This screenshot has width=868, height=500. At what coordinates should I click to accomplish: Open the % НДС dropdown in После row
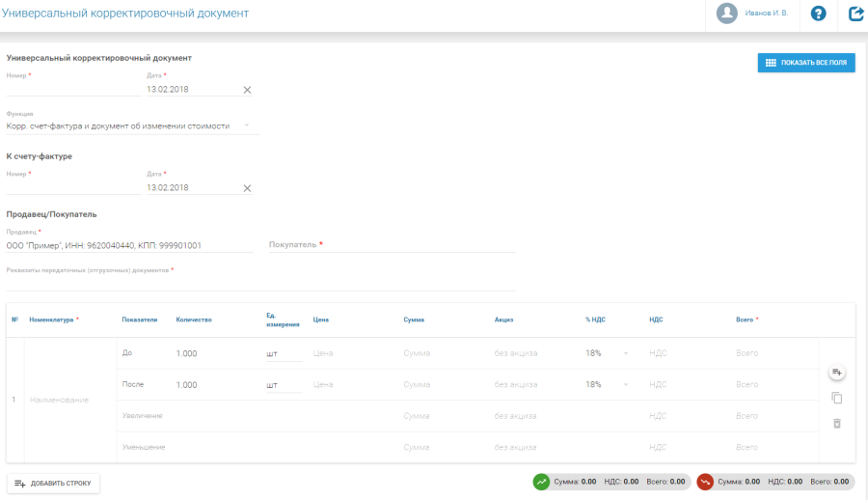click(x=625, y=384)
